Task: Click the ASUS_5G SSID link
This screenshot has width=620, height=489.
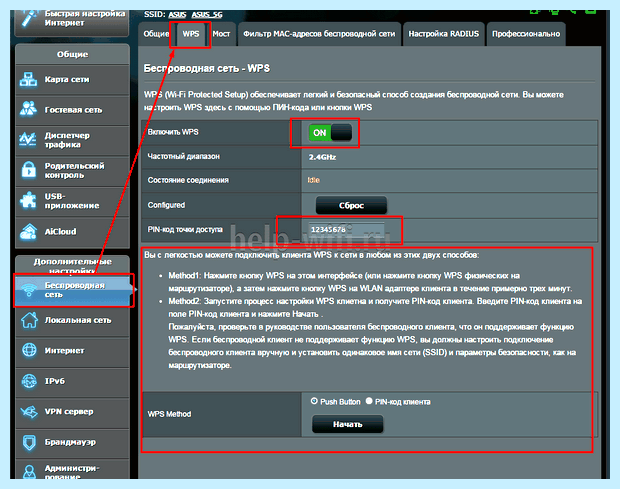Action: pyautogui.click(x=207, y=15)
